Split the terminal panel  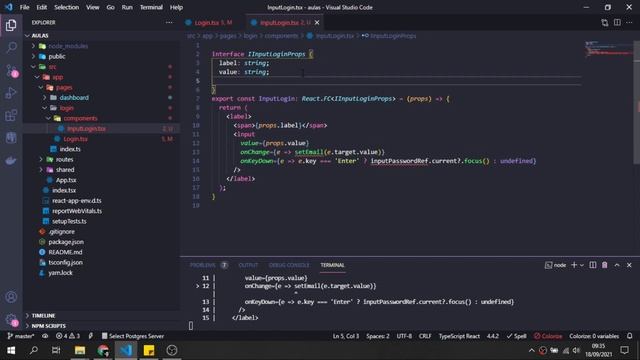[x=593, y=265]
